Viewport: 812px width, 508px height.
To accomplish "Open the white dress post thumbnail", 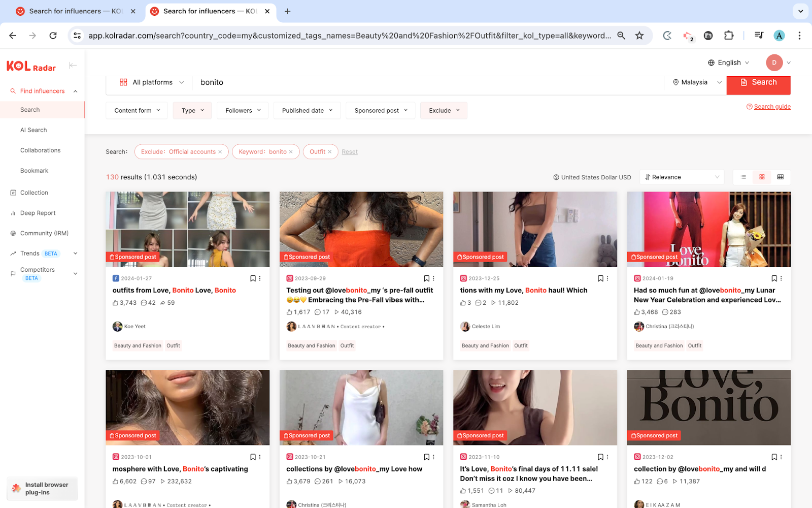I will pos(361,407).
